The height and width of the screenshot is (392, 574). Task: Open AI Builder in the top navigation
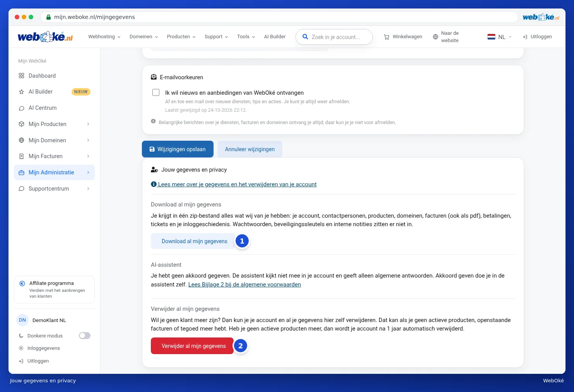point(275,37)
